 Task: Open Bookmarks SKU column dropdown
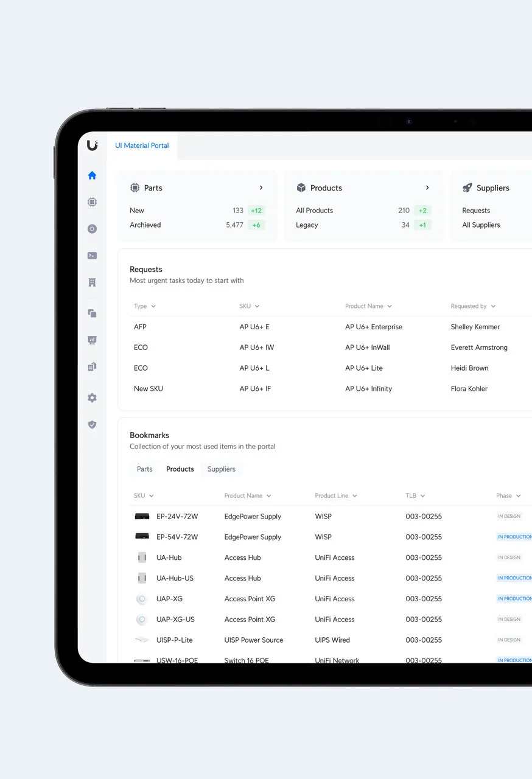point(144,495)
